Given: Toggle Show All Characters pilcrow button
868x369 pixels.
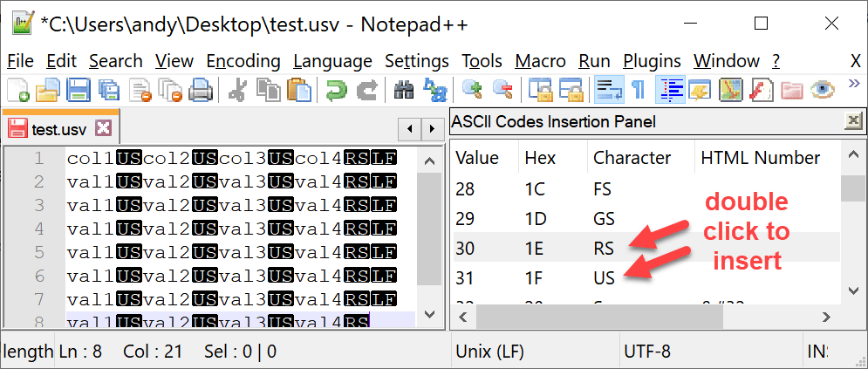Looking at the screenshot, I should click(x=638, y=89).
